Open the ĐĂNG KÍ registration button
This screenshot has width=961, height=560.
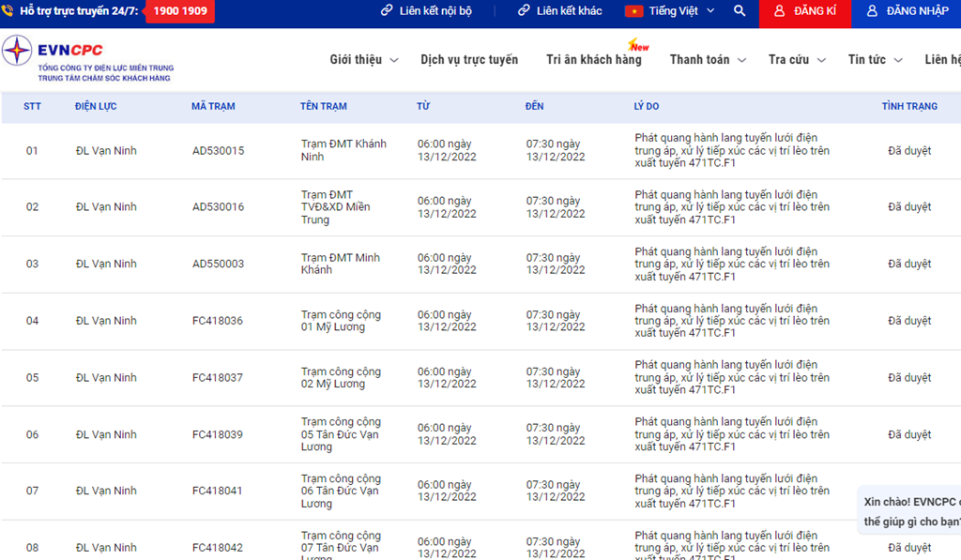tap(804, 11)
